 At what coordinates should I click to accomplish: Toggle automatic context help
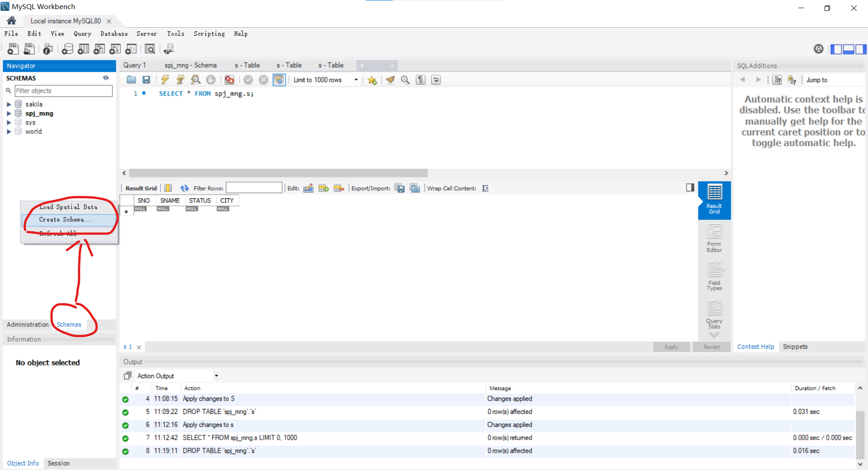pyautogui.click(x=792, y=80)
